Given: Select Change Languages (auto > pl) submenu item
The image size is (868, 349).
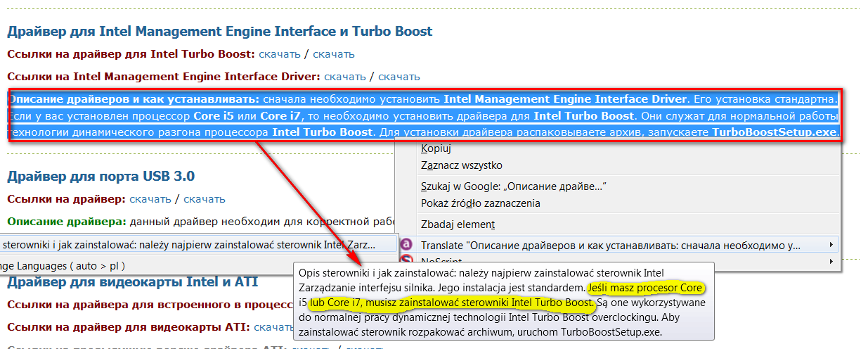Looking at the screenshot, I should tap(63, 266).
